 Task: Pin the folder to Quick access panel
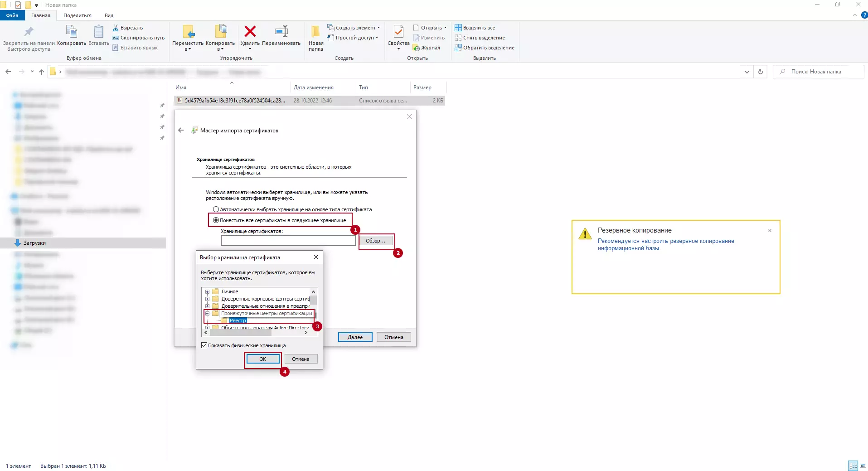point(29,38)
